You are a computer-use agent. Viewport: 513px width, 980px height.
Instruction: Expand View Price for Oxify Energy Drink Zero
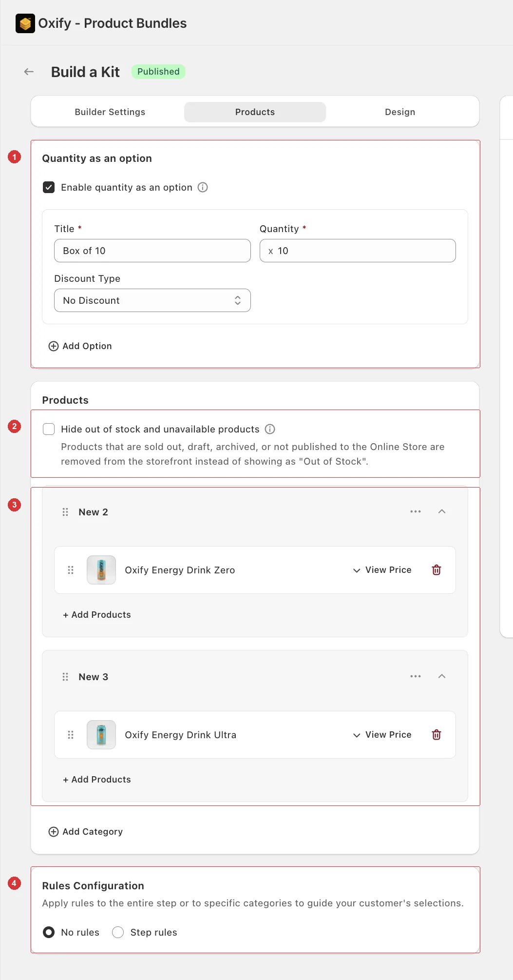tap(382, 570)
